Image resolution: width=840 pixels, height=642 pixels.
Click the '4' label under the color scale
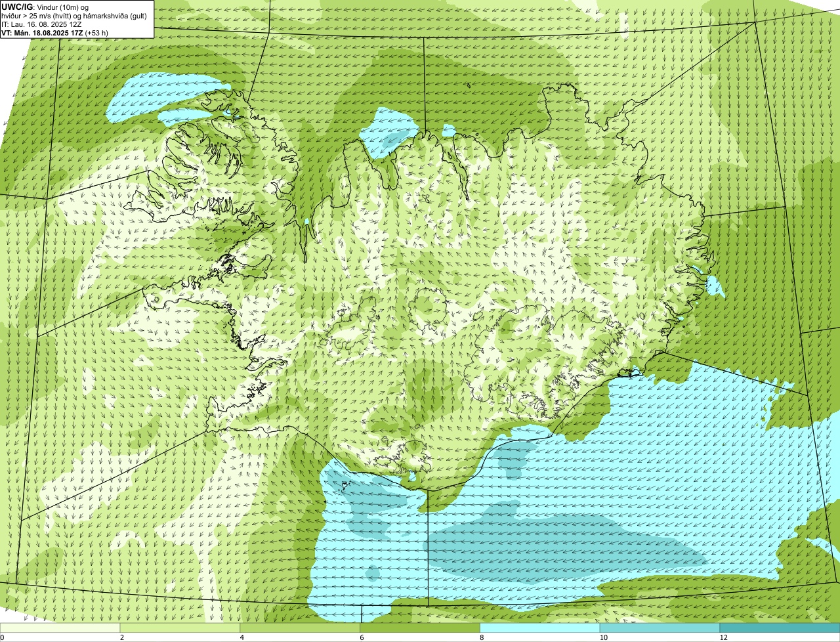(242, 637)
